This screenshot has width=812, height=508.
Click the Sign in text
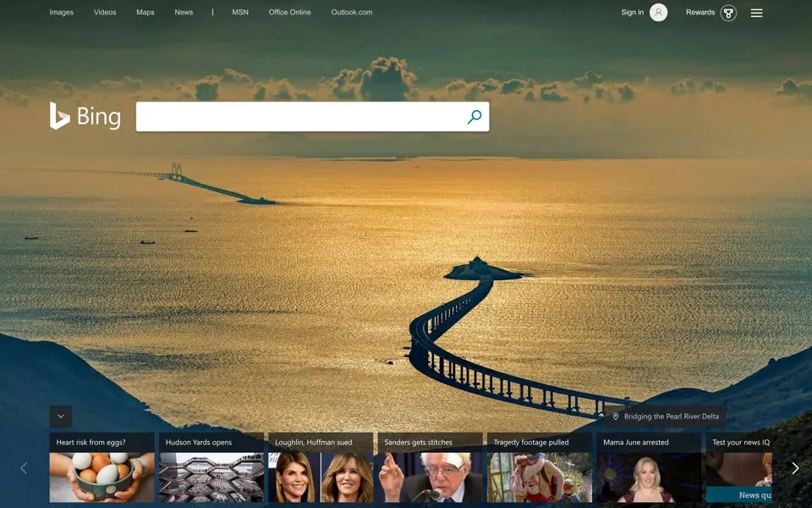click(x=633, y=13)
